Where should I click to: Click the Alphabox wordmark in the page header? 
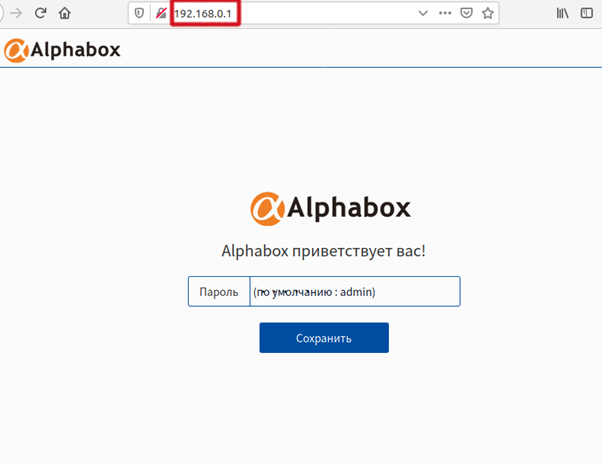click(75, 49)
